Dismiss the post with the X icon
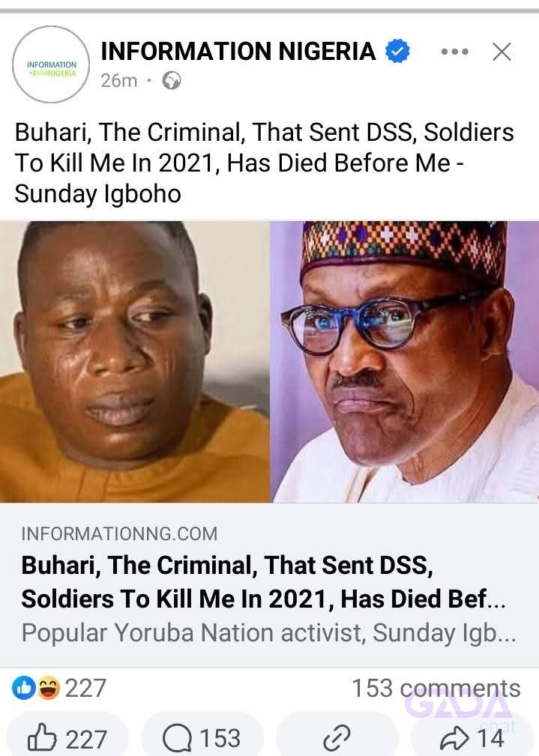Image resolution: width=539 pixels, height=756 pixels. (x=502, y=52)
